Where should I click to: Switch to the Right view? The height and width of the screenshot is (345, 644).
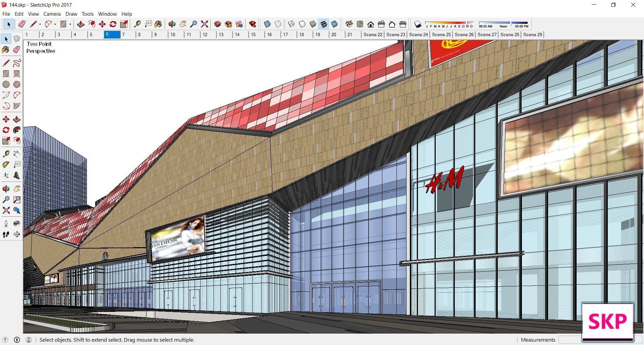(381, 24)
